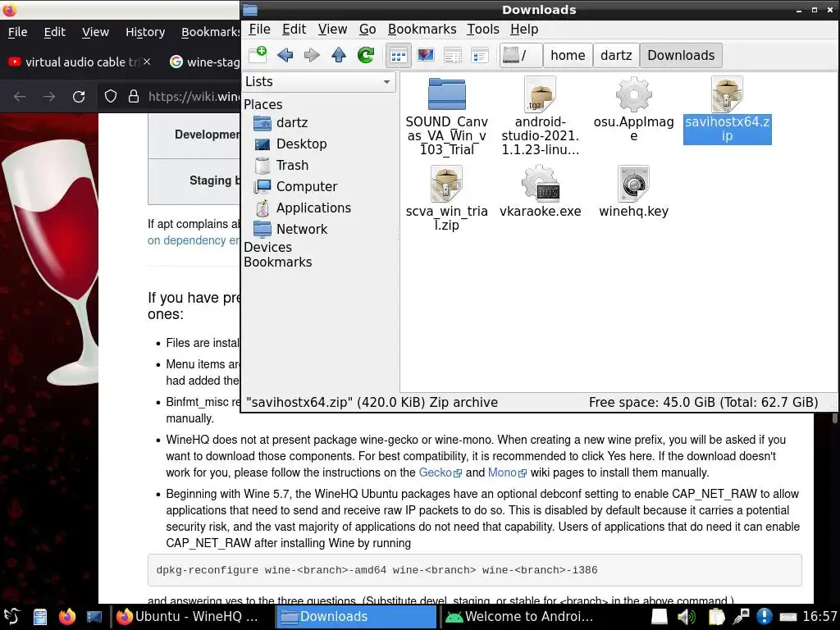Click the Firefox URL address field
Viewport: 840px width, 630px height.
194,97
